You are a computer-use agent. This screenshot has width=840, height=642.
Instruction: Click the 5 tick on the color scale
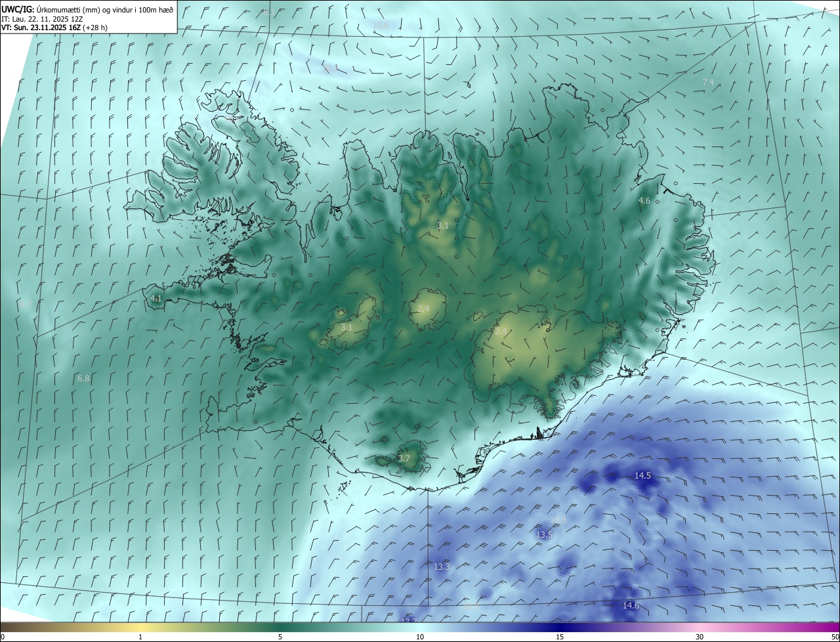(280, 637)
